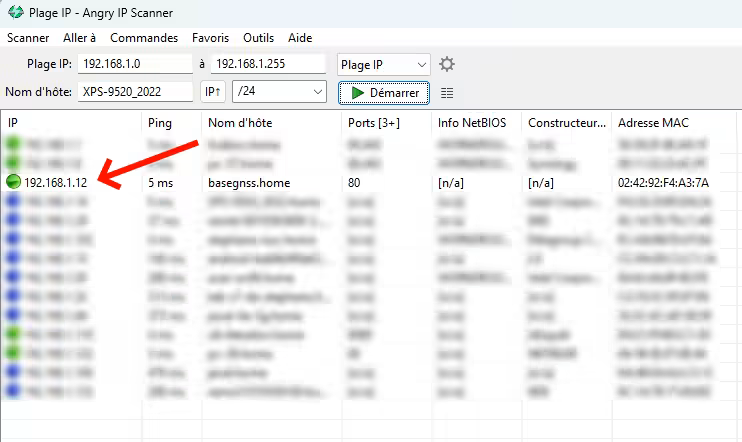Viewport: 742px width, 442px height.
Task: Open the Aller à menu
Action: [79, 38]
